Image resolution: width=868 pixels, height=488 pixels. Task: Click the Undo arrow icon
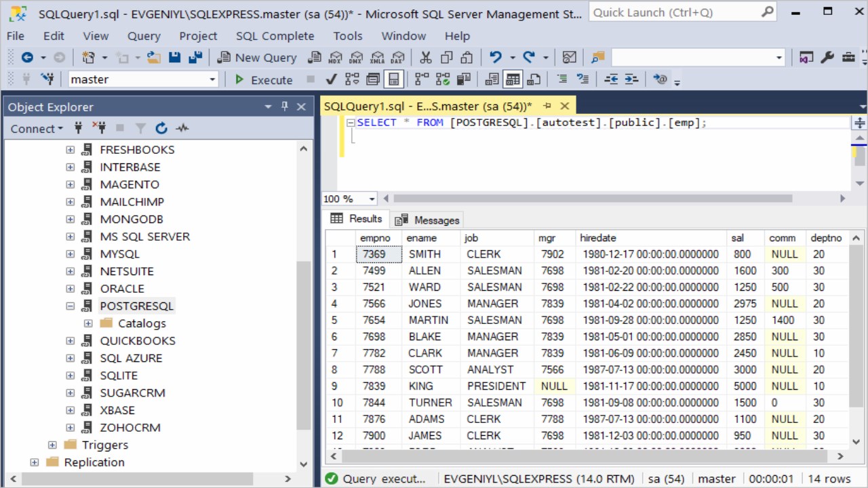(x=496, y=58)
